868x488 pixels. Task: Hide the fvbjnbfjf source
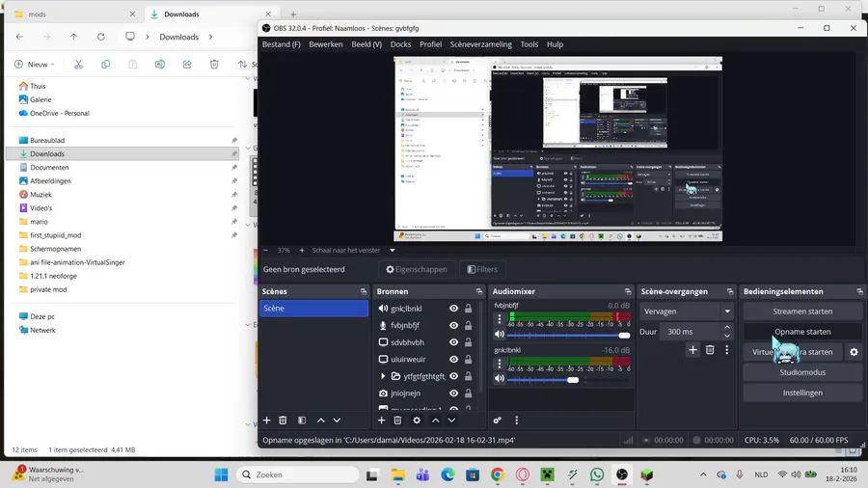[454, 325]
